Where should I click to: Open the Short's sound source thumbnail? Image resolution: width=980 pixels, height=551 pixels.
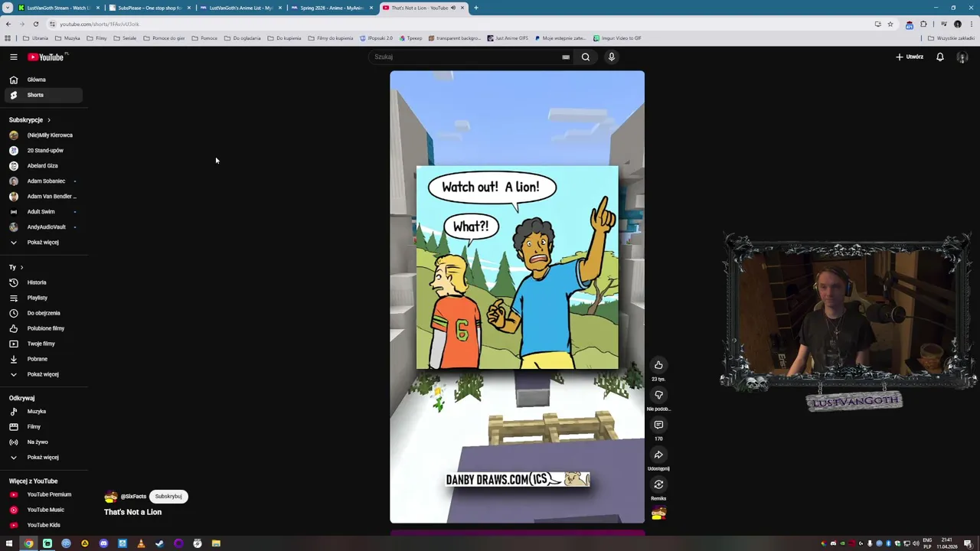(658, 514)
